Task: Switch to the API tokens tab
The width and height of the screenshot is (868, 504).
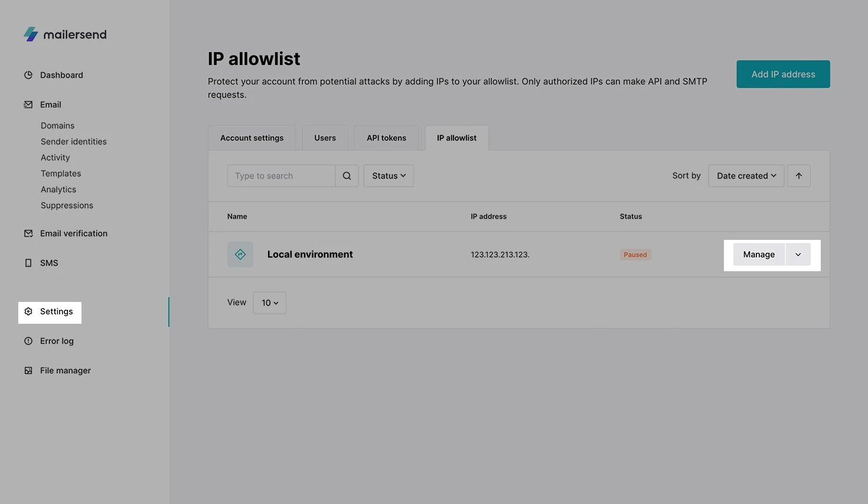Action: point(386,138)
